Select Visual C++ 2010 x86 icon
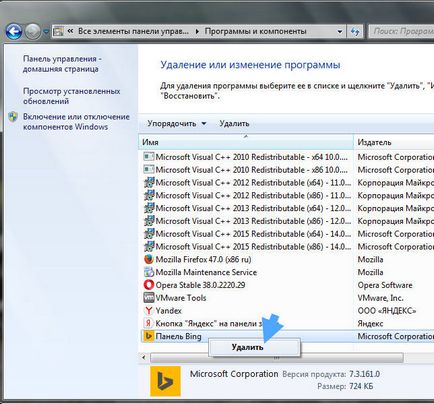 [x=149, y=170]
